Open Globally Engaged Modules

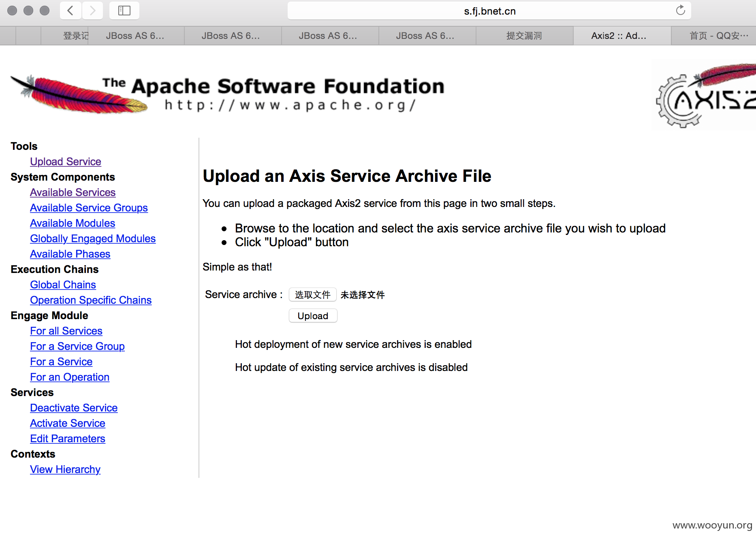click(x=93, y=239)
